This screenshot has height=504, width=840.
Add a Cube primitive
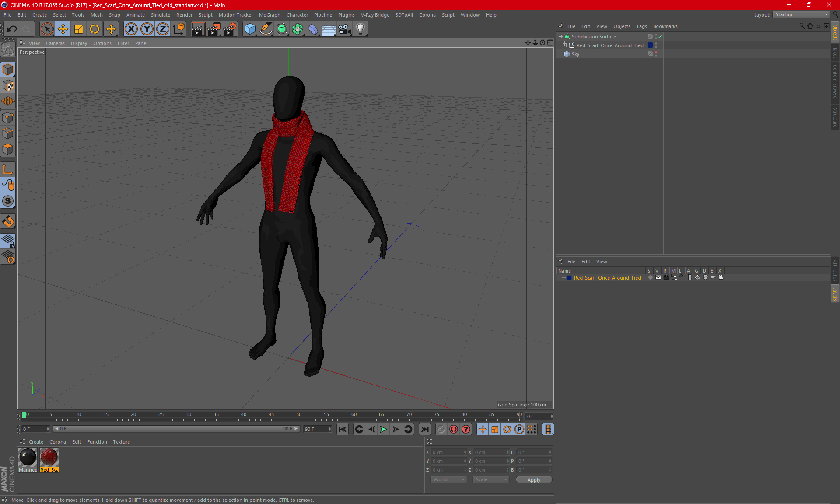250,29
